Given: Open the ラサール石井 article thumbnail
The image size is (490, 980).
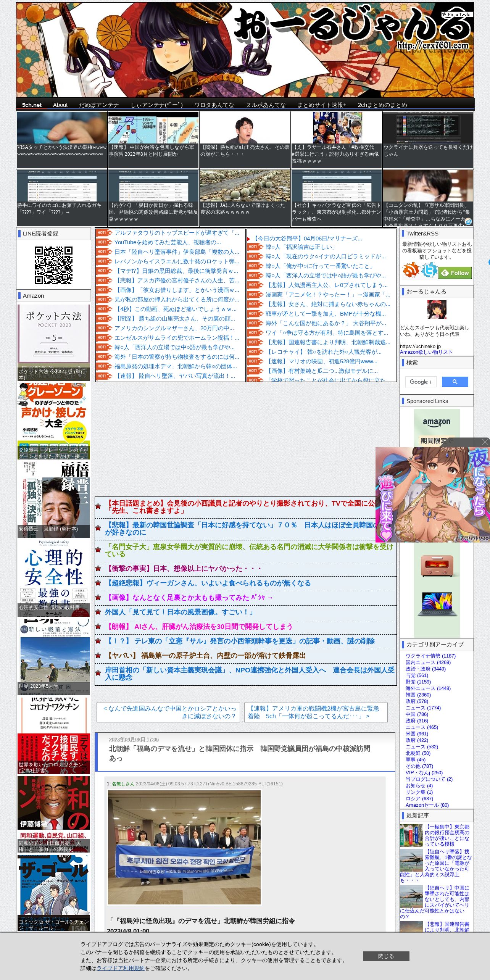Looking at the screenshot, I should (x=337, y=140).
